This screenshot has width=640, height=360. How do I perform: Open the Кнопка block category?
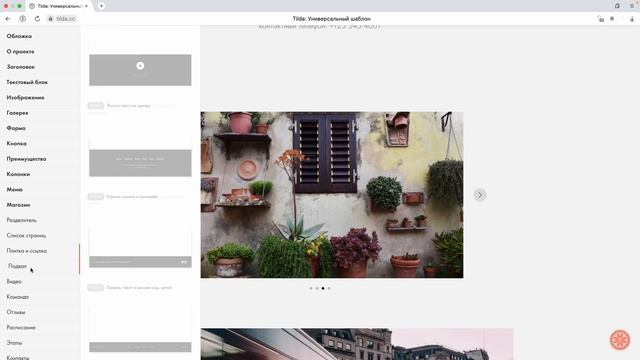17,143
